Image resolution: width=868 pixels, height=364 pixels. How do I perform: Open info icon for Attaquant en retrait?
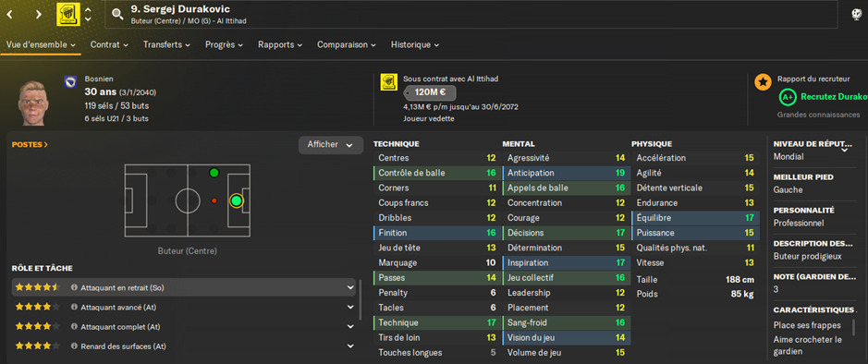point(74,287)
